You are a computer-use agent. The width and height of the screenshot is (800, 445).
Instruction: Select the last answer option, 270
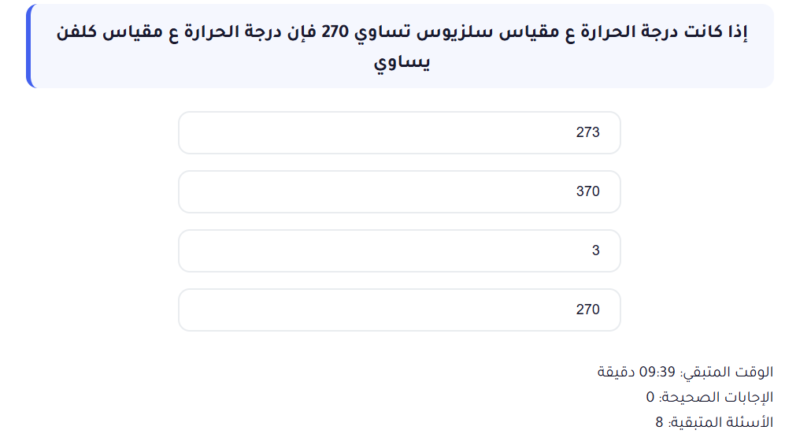tap(399, 310)
